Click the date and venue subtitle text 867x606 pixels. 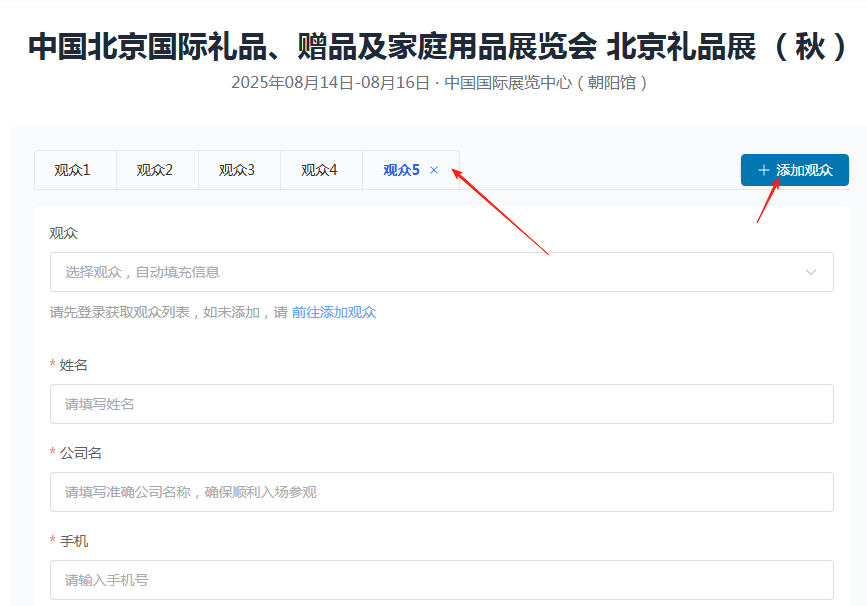439,82
